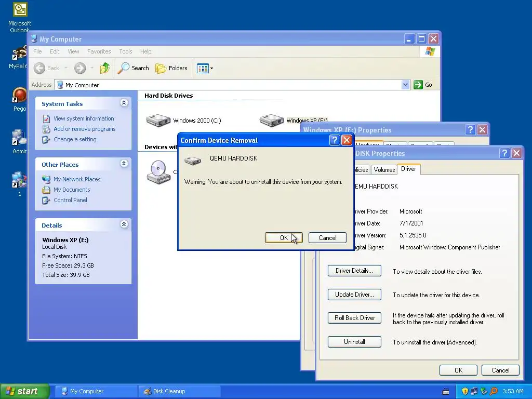
Task: Click the security shield tray icon
Action: click(465, 391)
